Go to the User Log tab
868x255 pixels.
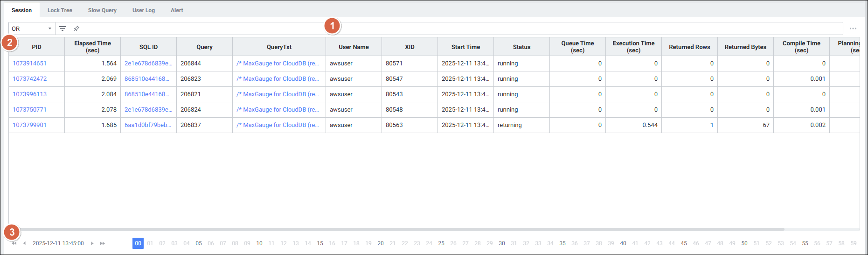(x=143, y=10)
